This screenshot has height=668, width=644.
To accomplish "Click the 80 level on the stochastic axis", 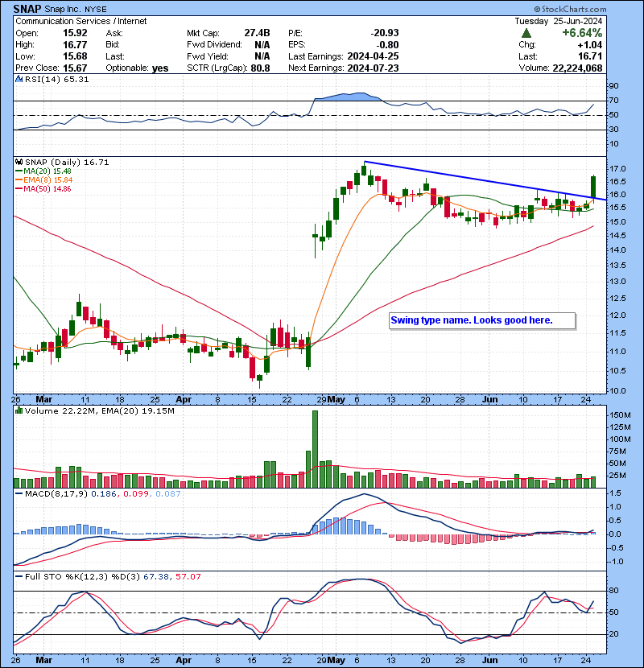I will point(614,591).
